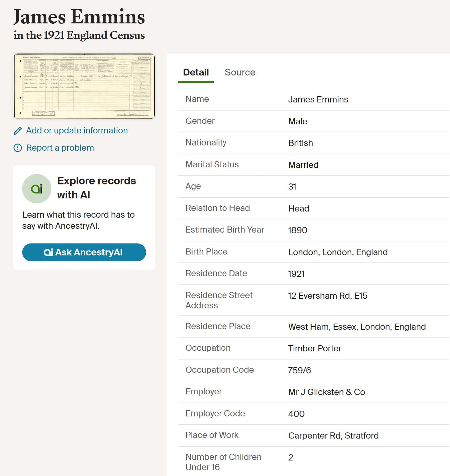
Task: Click the exclamation circle icon beside Report a problem
Action: [x=18, y=148]
